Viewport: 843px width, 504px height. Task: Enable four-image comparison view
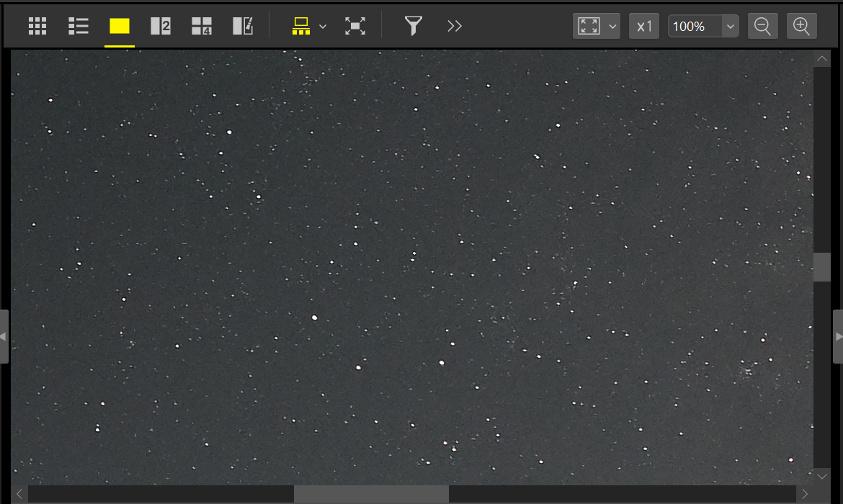click(202, 27)
